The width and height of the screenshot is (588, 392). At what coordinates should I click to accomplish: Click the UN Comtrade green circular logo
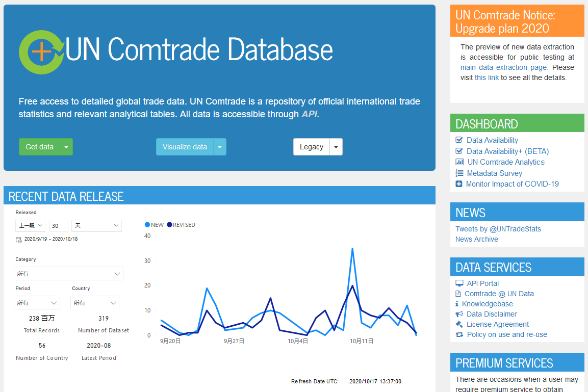(41, 51)
